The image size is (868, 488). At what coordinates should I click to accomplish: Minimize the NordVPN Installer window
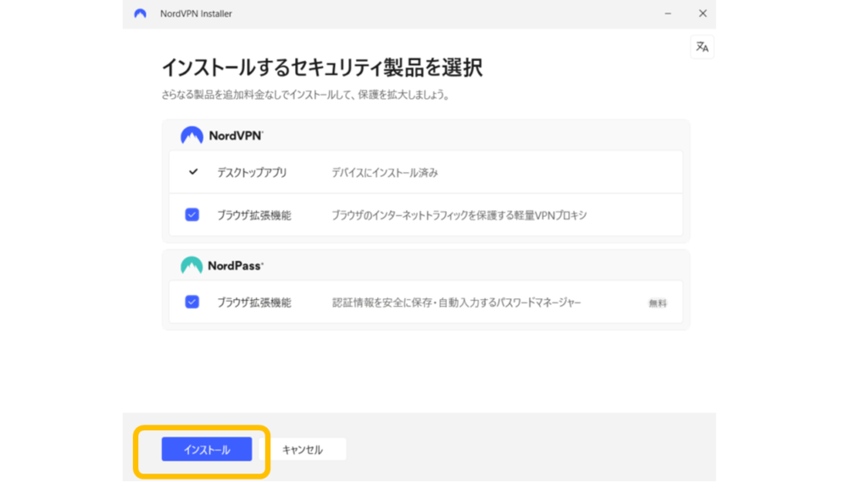click(666, 14)
